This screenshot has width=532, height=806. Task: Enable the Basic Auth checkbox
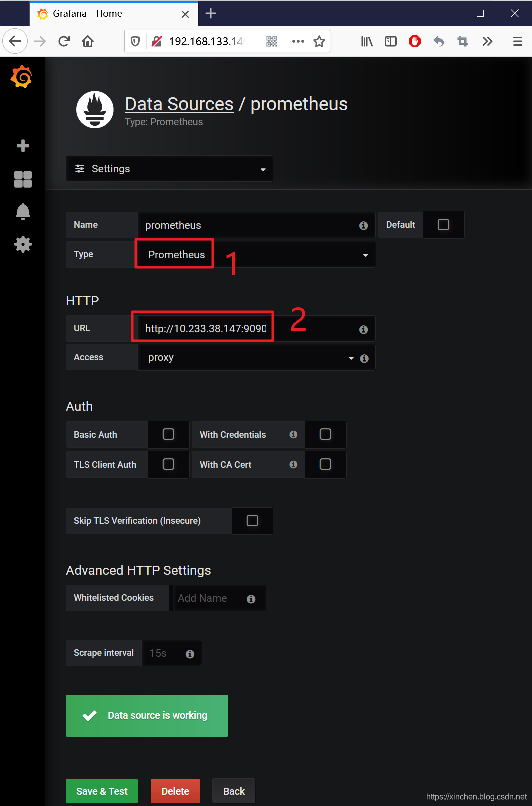coord(169,434)
